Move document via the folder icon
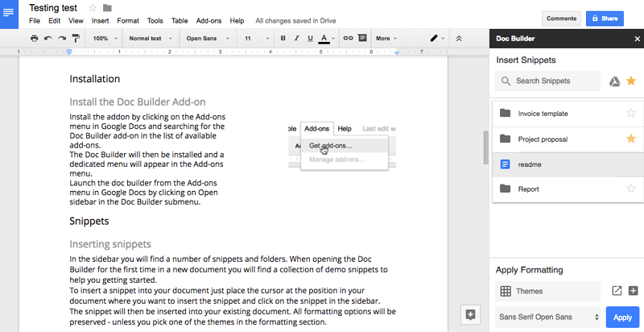Viewport: 644px width, 332px height. [107, 8]
